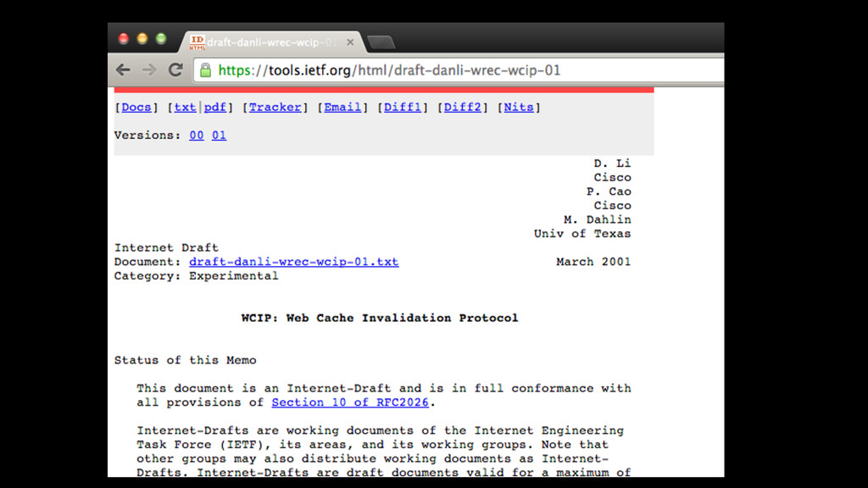Screen dimensions: 868x488
Task: Open version 00 of the draft
Action: click(197, 136)
